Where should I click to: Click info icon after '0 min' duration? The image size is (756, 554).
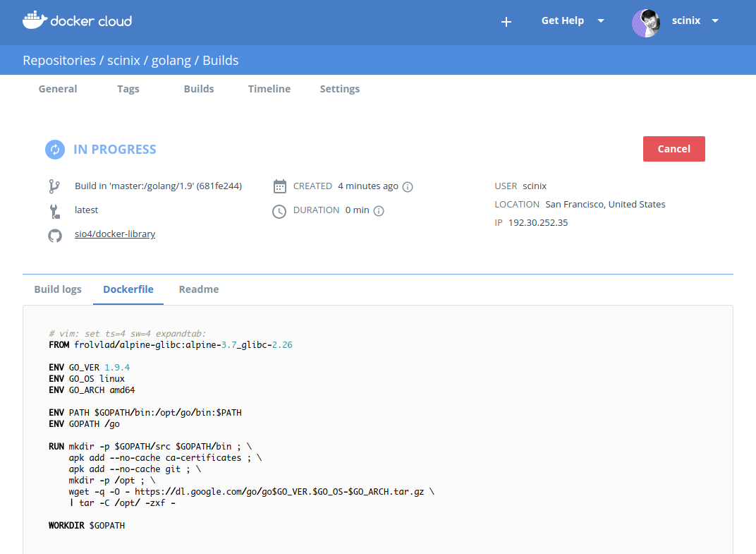pyautogui.click(x=379, y=211)
